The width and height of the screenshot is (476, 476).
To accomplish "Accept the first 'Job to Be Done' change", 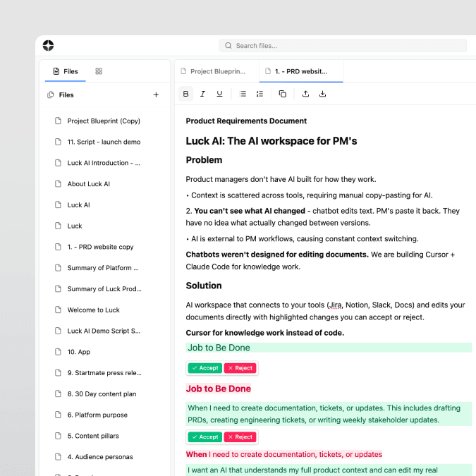I will pyautogui.click(x=205, y=368).
